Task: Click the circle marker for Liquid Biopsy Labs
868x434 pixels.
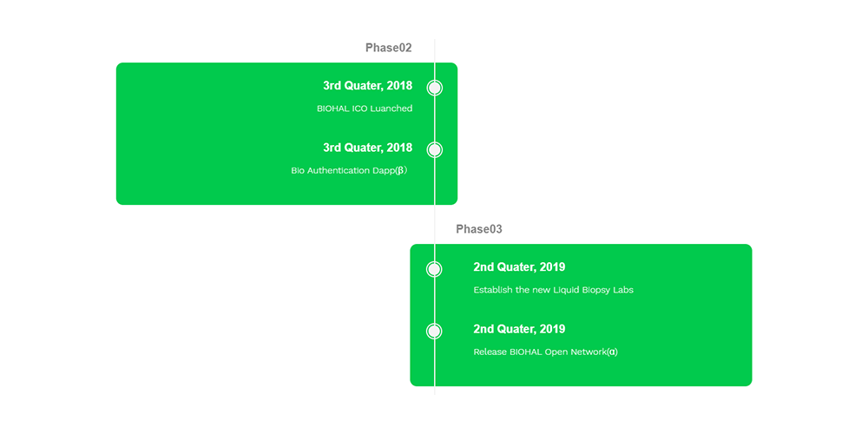Action: click(x=434, y=269)
